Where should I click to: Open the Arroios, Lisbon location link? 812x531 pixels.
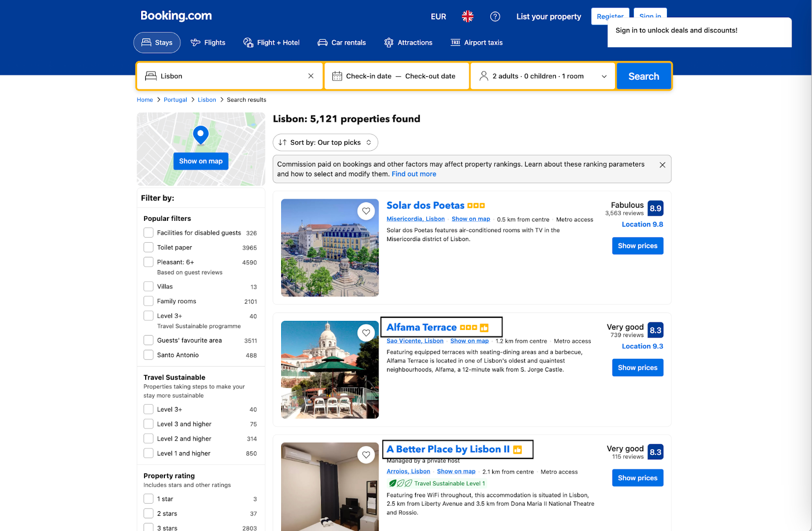tap(409, 472)
